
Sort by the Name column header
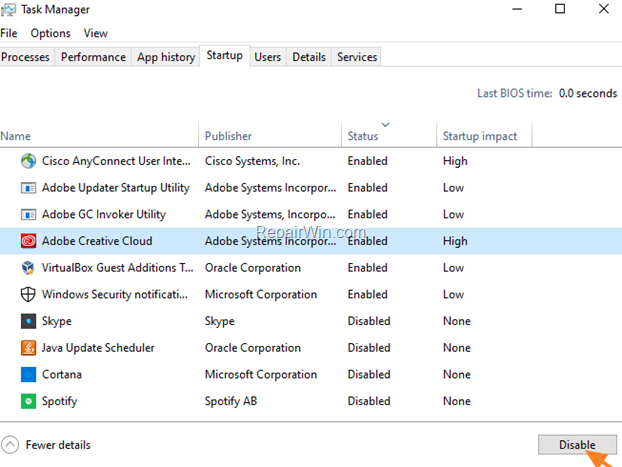(99, 136)
